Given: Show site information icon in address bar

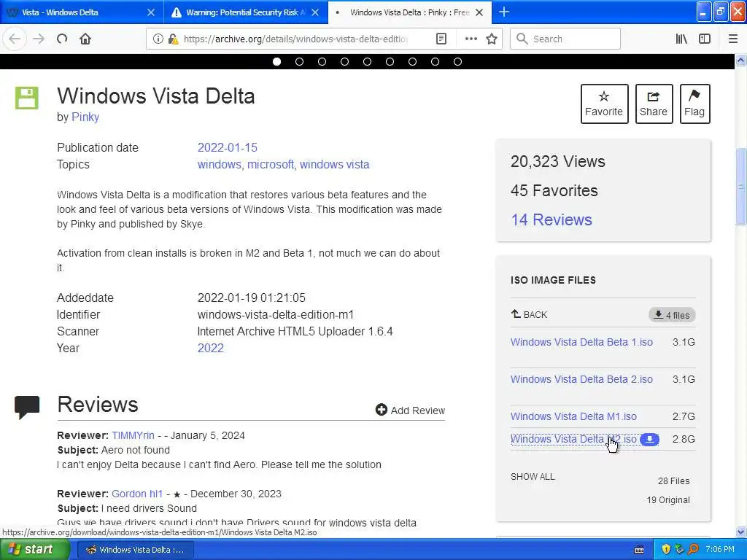Looking at the screenshot, I should (x=158, y=39).
